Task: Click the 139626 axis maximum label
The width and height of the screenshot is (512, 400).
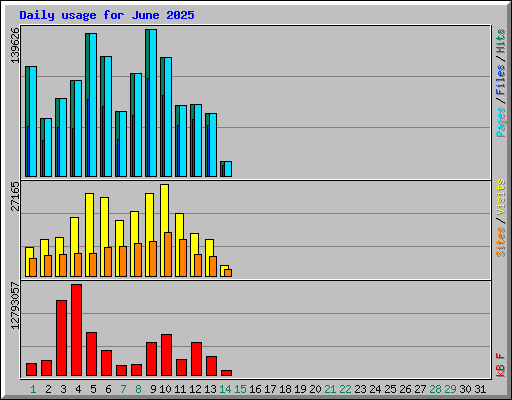Action: click(15, 45)
